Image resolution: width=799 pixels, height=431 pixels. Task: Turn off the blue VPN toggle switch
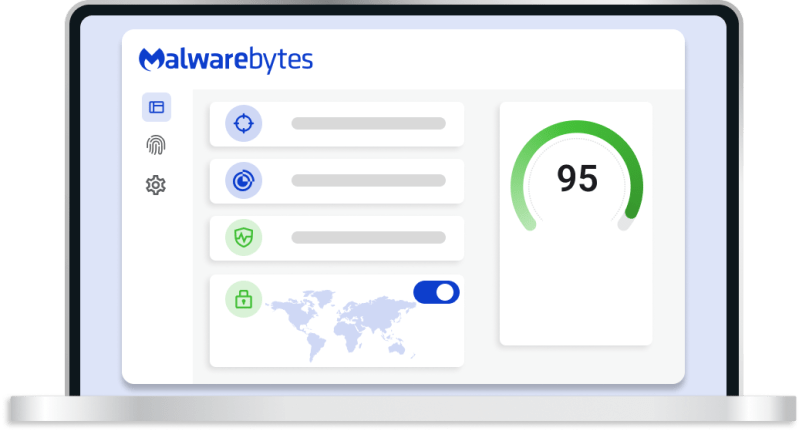pyautogui.click(x=436, y=292)
